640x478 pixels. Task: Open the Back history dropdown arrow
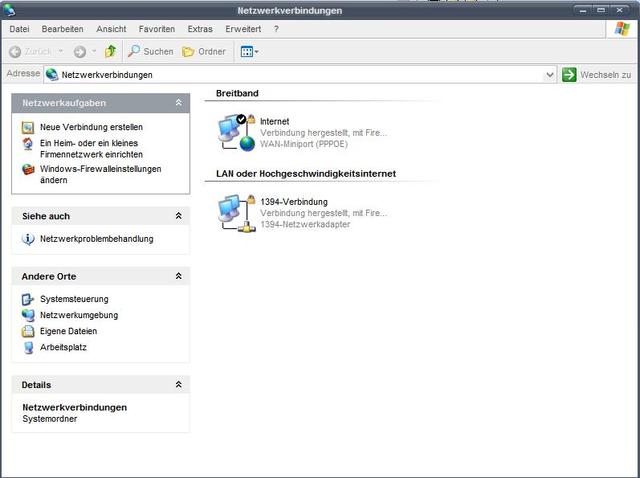[61, 51]
